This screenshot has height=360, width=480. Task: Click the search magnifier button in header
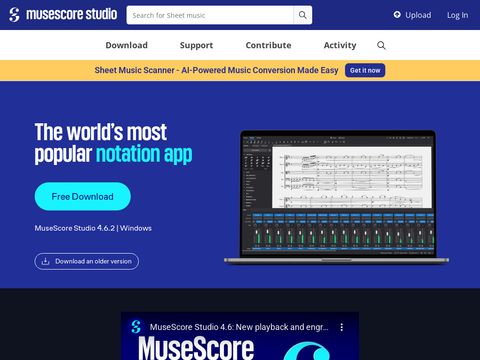pos(303,15)
